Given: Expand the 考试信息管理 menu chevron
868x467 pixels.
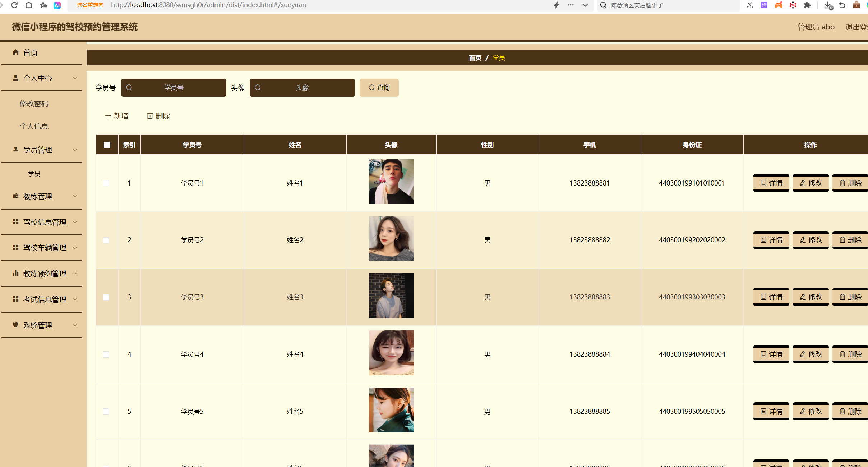Looking at the screenshot, I should point(75,299).
